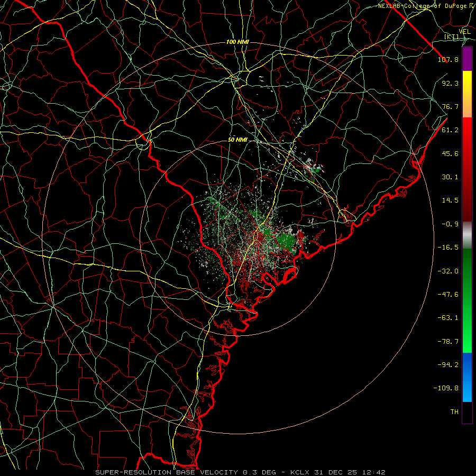Select the 45.6 legend value
476x476 pixels.
[x=450, y=153]
